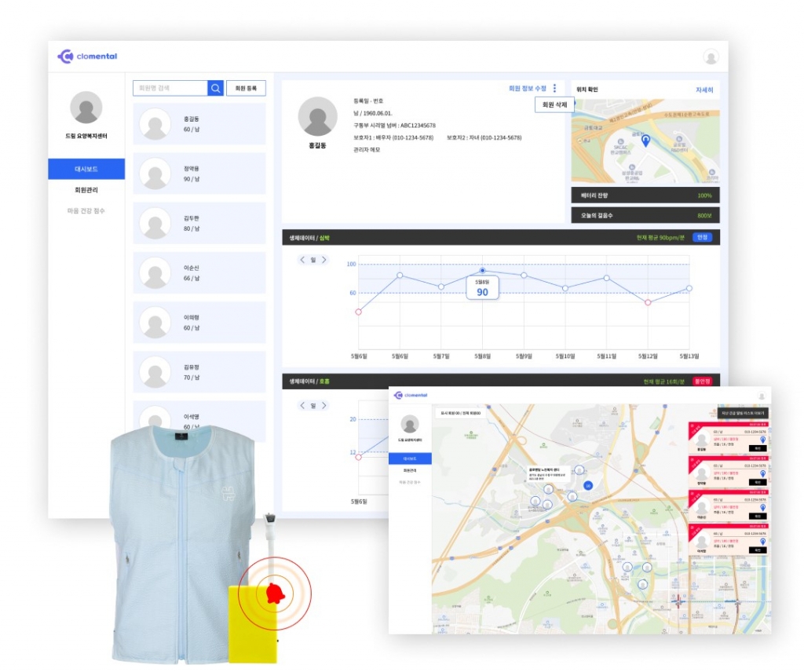Click the 회원 정보 수정 link

click(527, 89)
